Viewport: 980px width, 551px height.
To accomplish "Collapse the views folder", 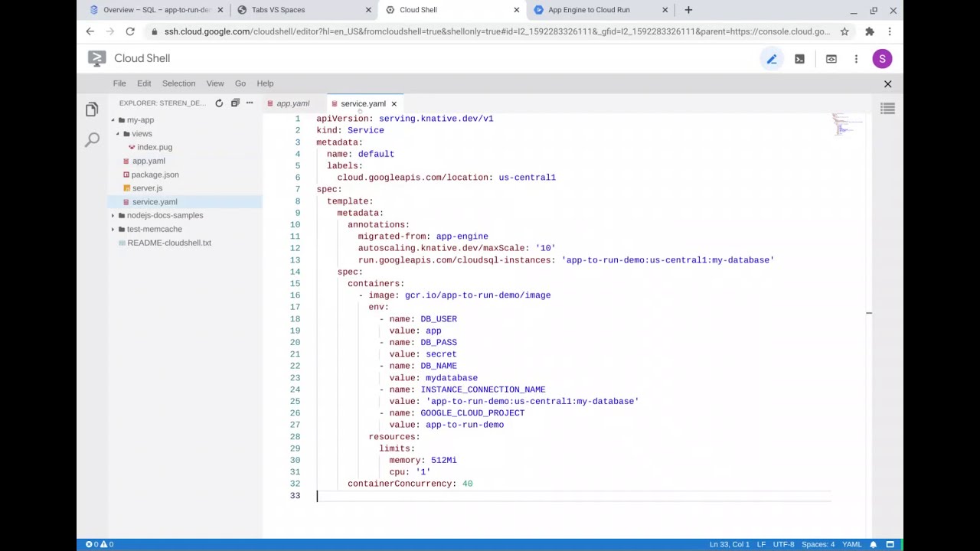I will (118, 134).
